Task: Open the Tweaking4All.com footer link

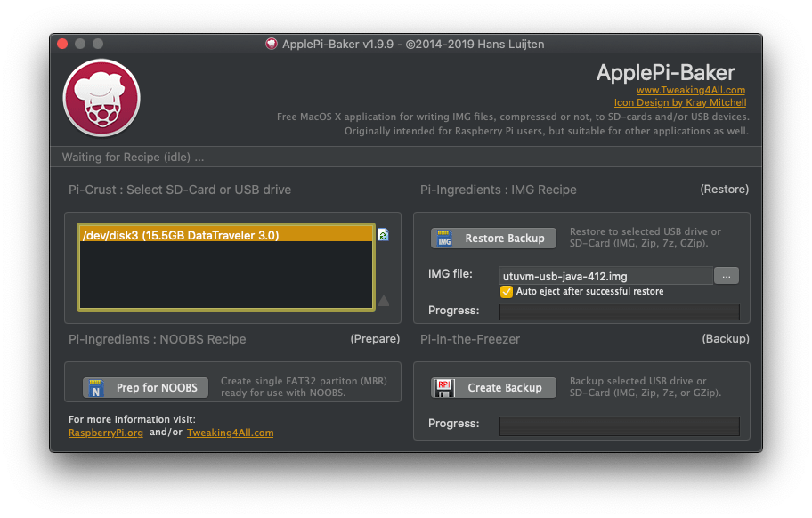Action: 230,433
